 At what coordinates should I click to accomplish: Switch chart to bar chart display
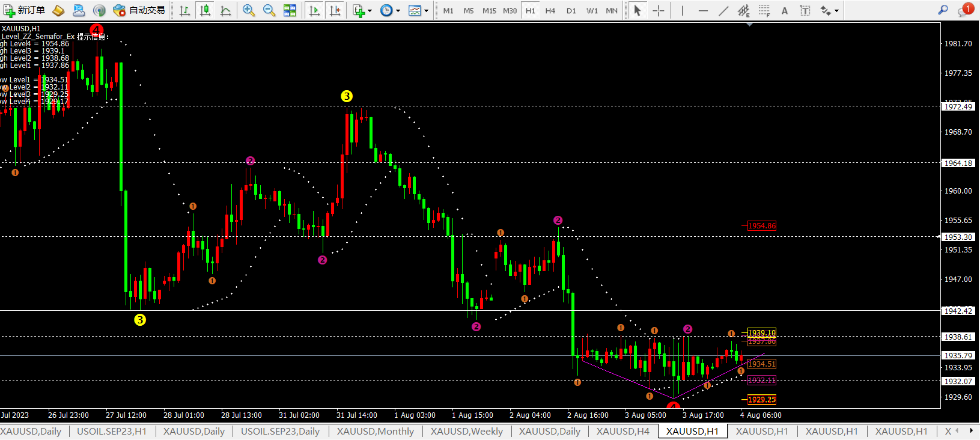(184, 10)
